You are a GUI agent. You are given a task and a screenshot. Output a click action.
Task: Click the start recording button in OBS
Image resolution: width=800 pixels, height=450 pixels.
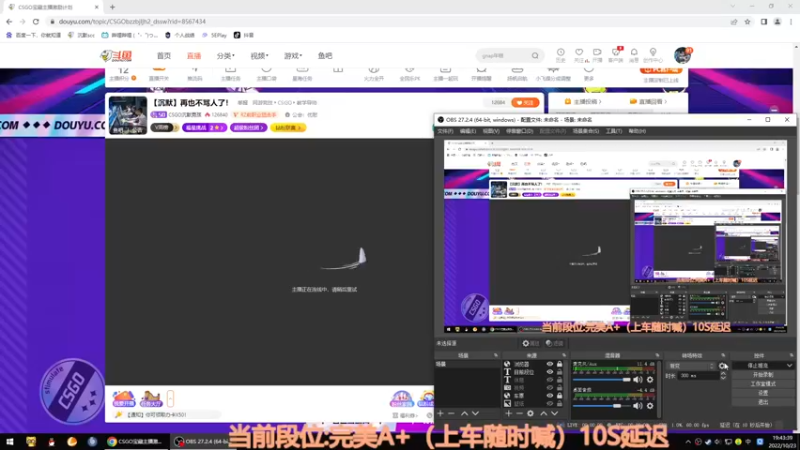[763, 374]
